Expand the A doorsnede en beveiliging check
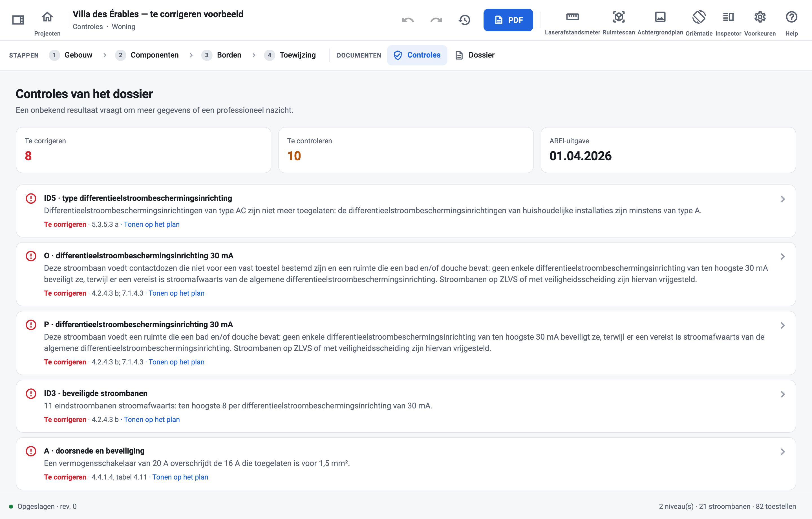Image resolution: width=812 pixels, height=519 pixels. click(x=783, y=452)
